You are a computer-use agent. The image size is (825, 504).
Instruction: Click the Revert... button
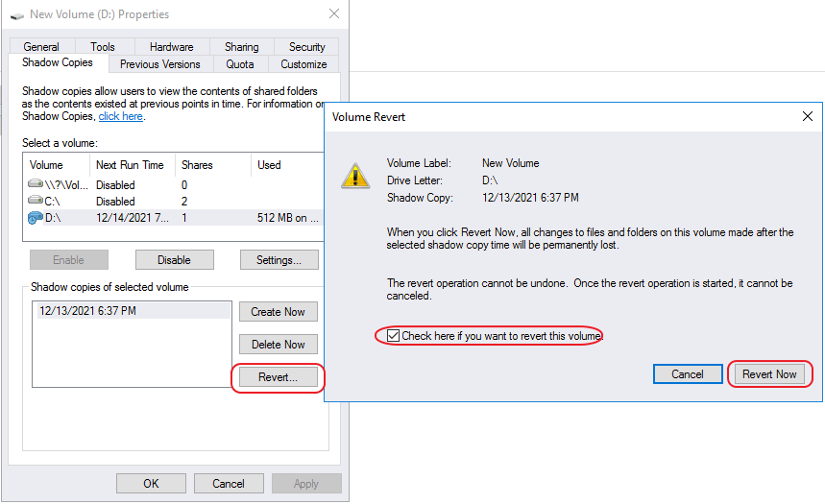click(279, 377)
